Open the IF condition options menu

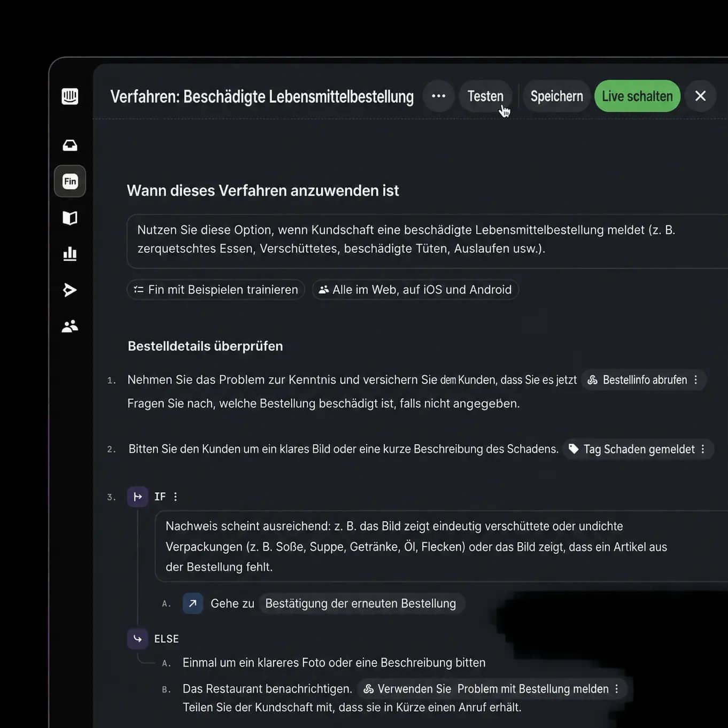175,497
